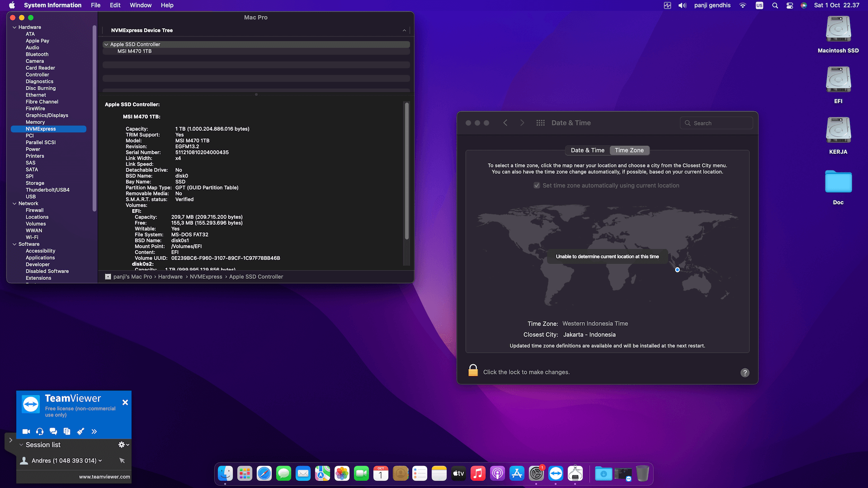Open the App Store from Dock
The width and height of the screenshot is (868, 488).
(517, 474)
